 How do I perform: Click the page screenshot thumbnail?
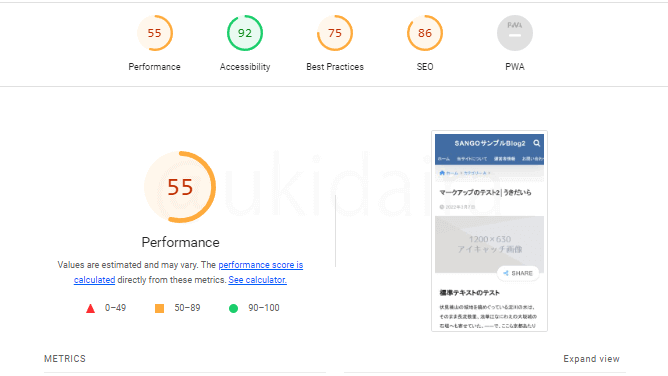pyautogui.click(x=489, y=231)
